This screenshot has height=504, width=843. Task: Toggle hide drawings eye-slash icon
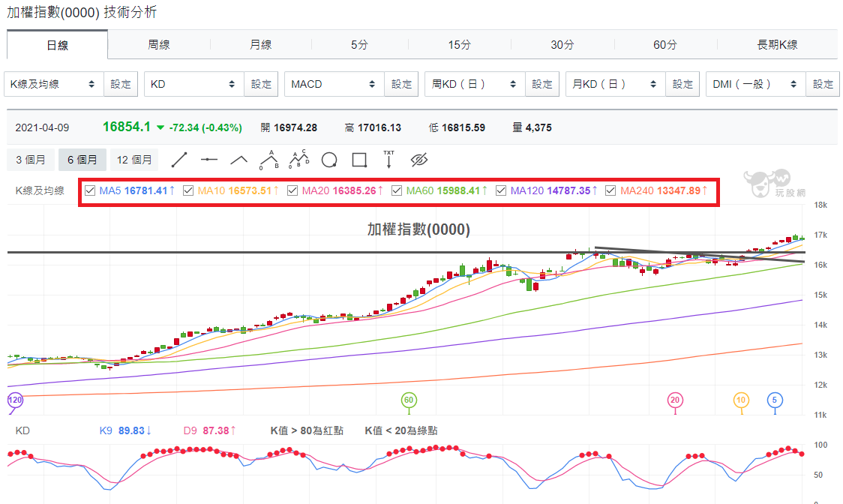point(418,160)
